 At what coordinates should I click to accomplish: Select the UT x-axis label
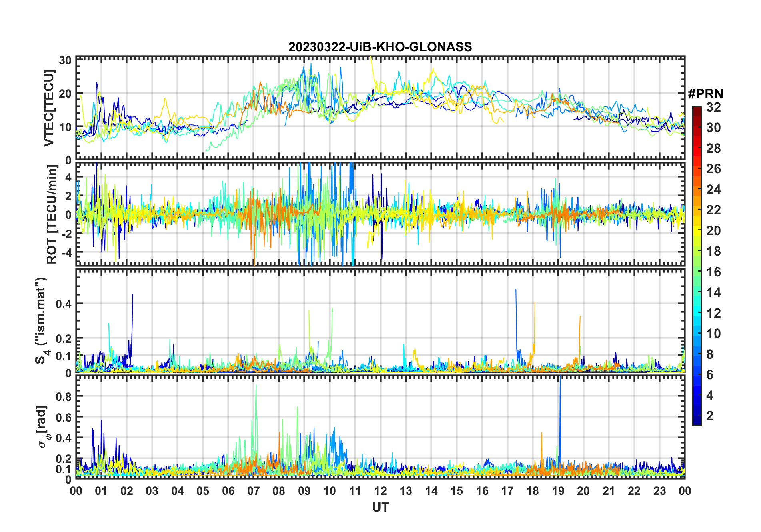click(x=380, y=508)
